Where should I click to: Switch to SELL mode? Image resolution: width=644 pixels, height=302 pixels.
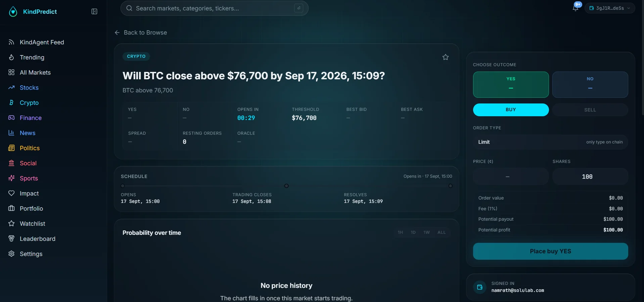(590, 110)
